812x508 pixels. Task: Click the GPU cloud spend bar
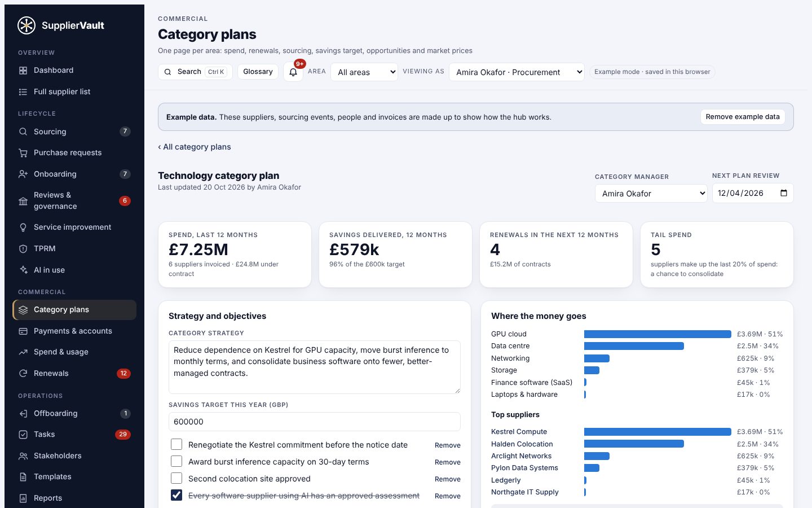[657, 334]
